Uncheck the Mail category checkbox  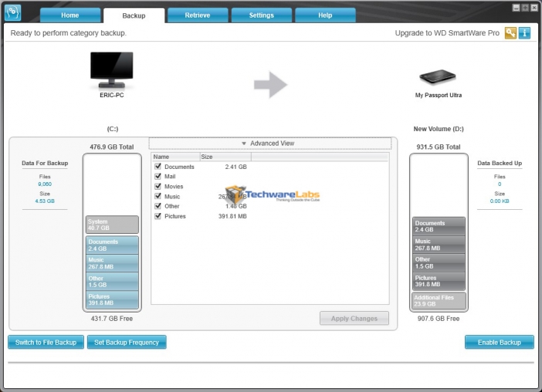pos(158,177)
